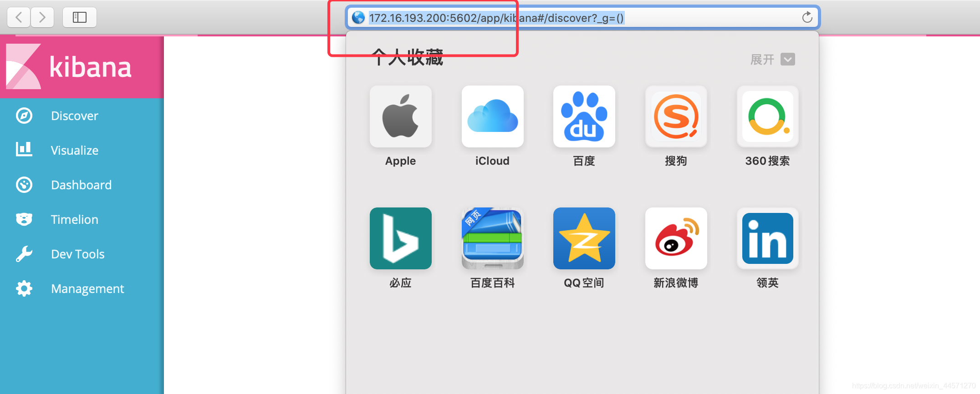Open the Discover compass icon
Viewport: 980px width, 394px height.
(x=24, y=116)
